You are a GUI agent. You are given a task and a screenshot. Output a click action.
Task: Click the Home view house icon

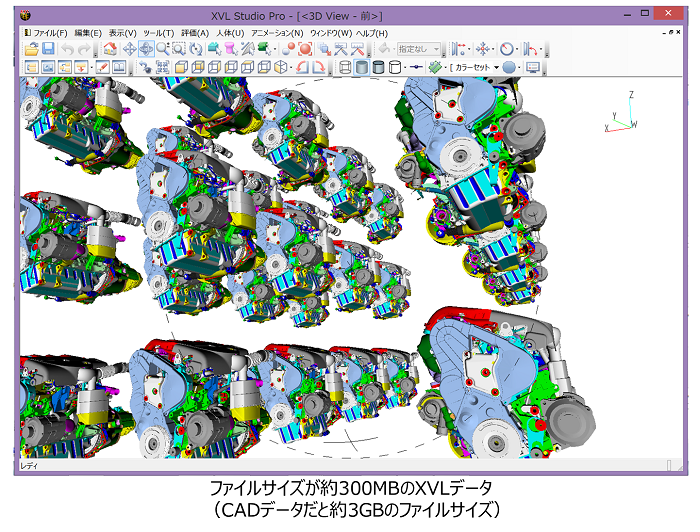(x=109, y=48)
